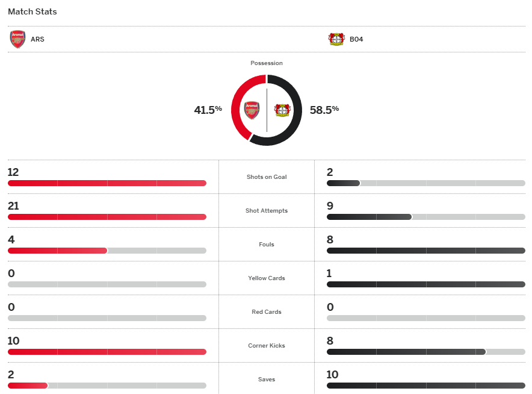Select the ARS team abbreviation
Screen dimensions: 532x394
coord(37,40)
